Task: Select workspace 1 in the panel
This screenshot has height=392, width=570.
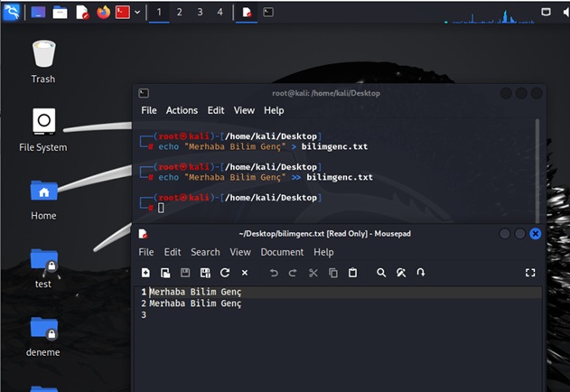Action: click(159, 12)
